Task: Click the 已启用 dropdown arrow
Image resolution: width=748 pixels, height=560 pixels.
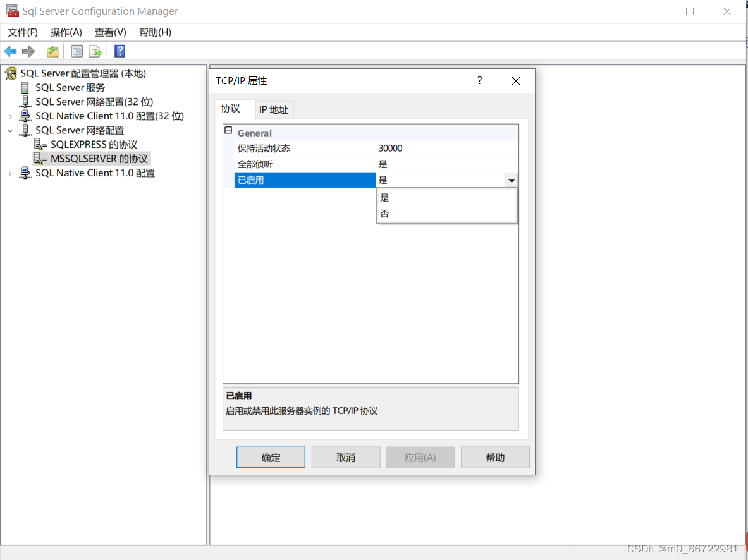Action: (511, 181)
